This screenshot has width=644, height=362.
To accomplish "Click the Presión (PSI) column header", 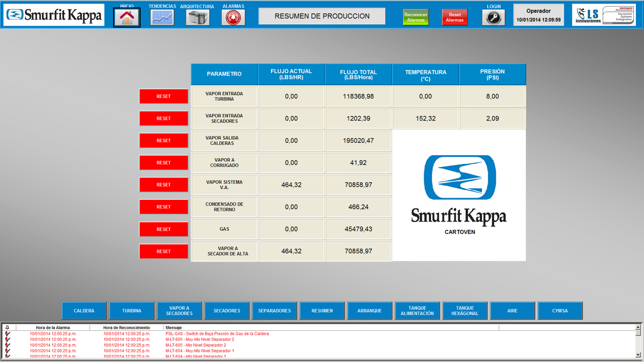I will (493, 75).
